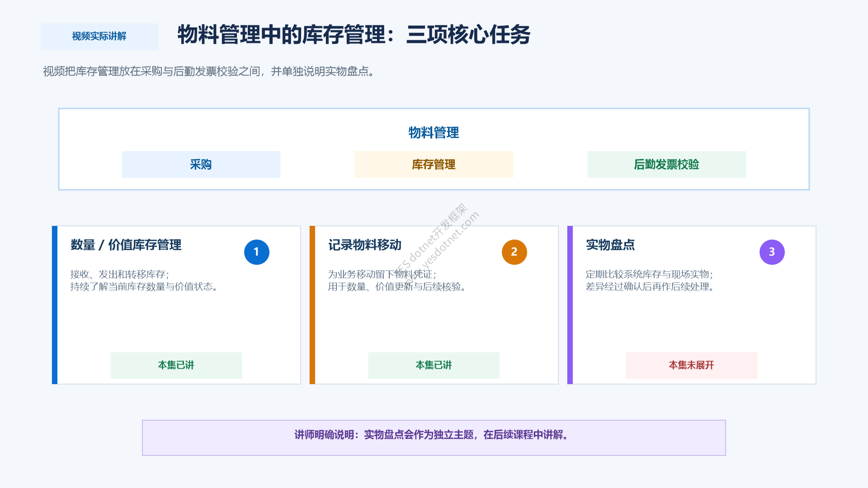Viewport: 868px width, 488px height.
Task: Select the slide title 物料管理中的库存管理：三项核心任务
Action: click(x=354, y=35)
